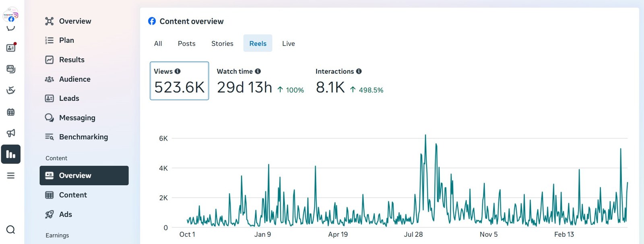
Task: Open the contact card icon with red dot
Action: (x=11, y=48)
